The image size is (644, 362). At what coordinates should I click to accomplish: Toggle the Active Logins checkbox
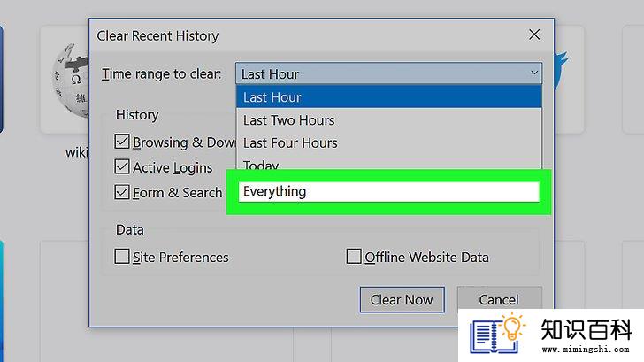tap(122, 166)
